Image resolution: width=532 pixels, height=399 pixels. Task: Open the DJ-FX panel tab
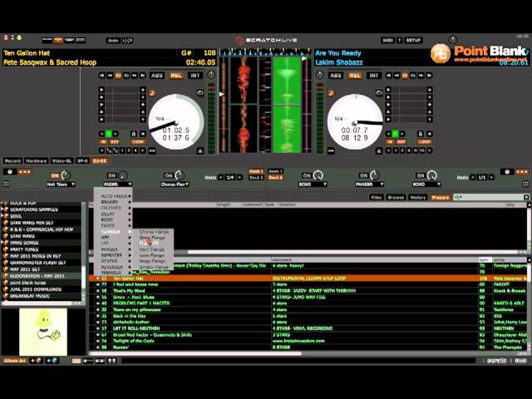(100, 160)
